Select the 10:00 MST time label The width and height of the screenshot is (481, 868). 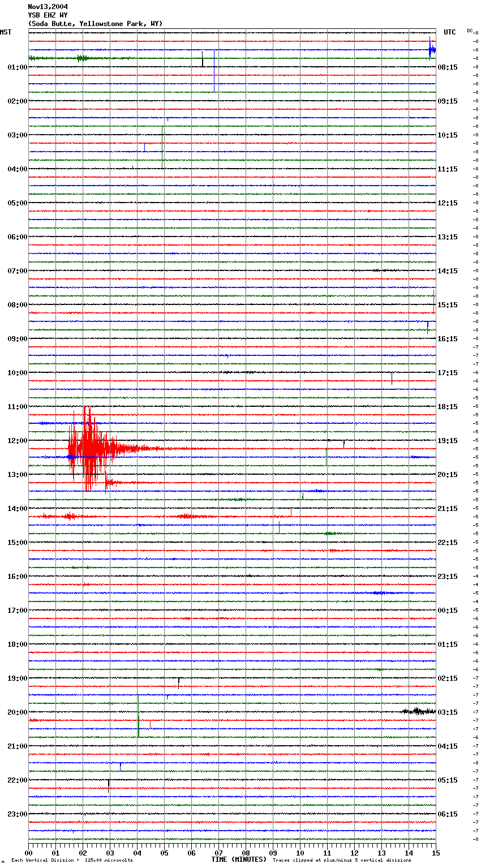(x=18, y=373)
